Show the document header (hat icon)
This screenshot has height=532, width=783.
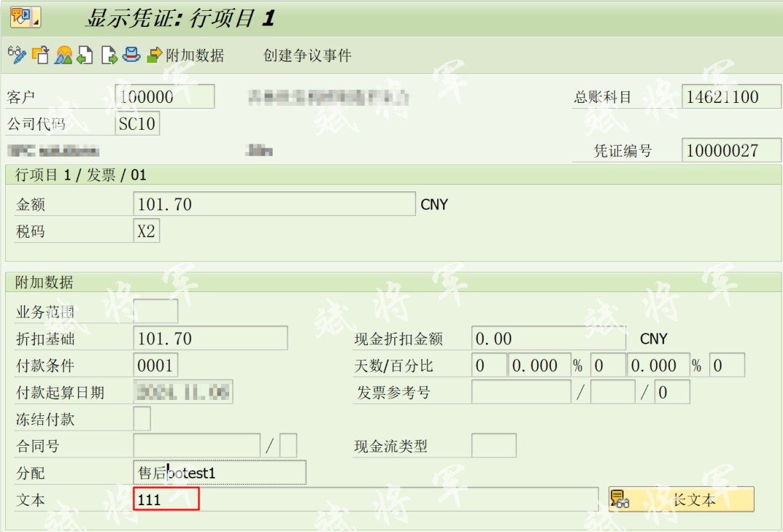click(131, 54)
